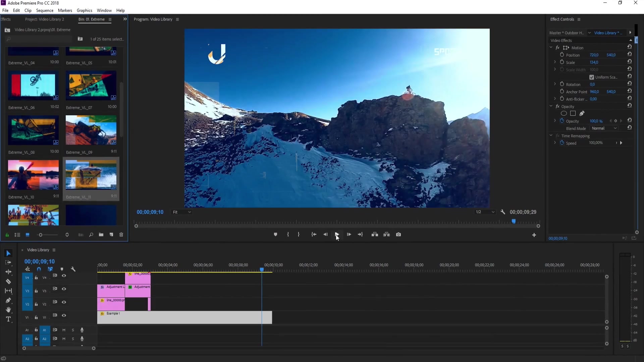Open the Sequence menu
Image resolution: width=644 pixels, height=362 pixels.
pyautogui.click(x=45, y=10)
